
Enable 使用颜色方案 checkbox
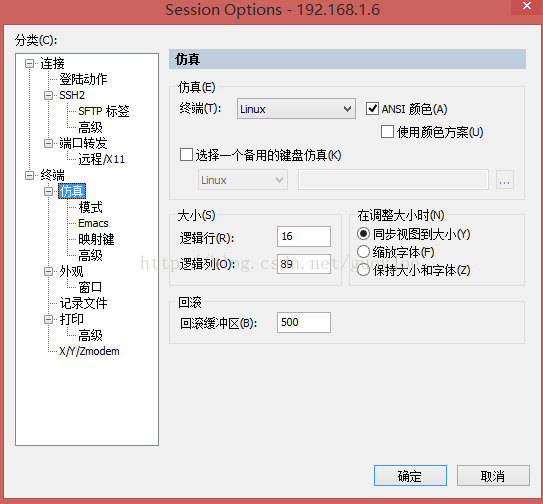(387, 132)
